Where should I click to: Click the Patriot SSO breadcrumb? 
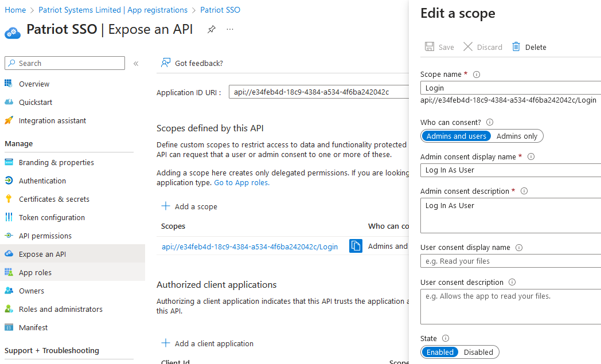pos(220,10)
